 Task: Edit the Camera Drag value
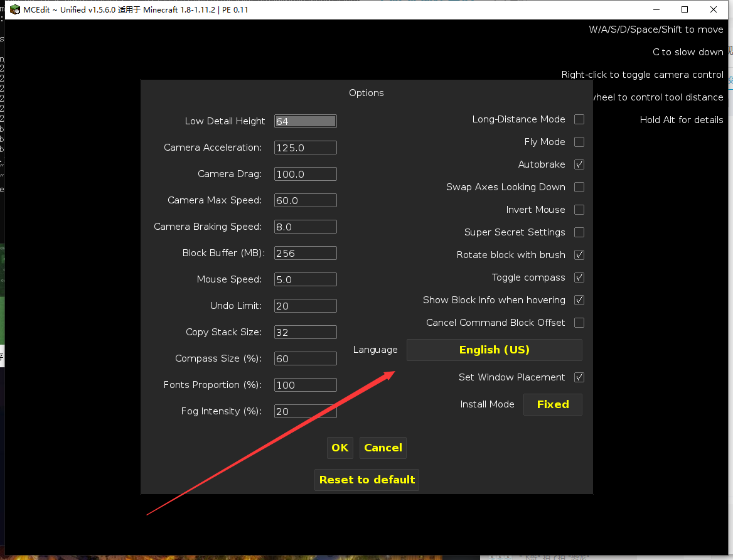coord(305,174)
